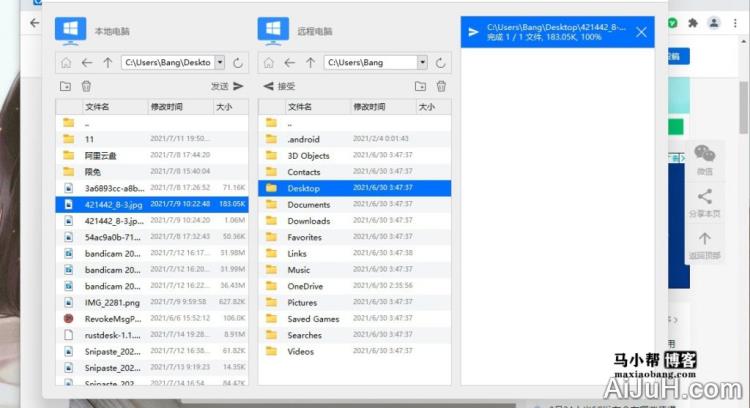Click 发送 to send the file
The height and width of the screenshot is (408, 750).
(227, 87)
